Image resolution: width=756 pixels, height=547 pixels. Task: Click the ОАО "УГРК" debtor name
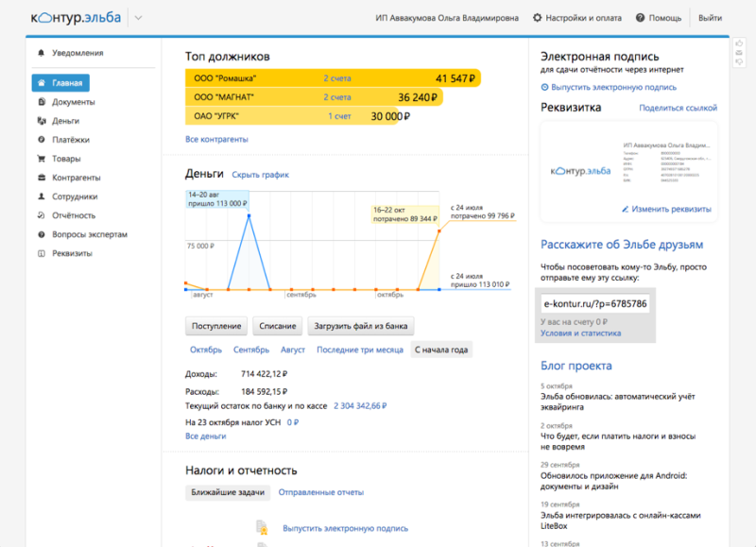click(x=216, y=116)
